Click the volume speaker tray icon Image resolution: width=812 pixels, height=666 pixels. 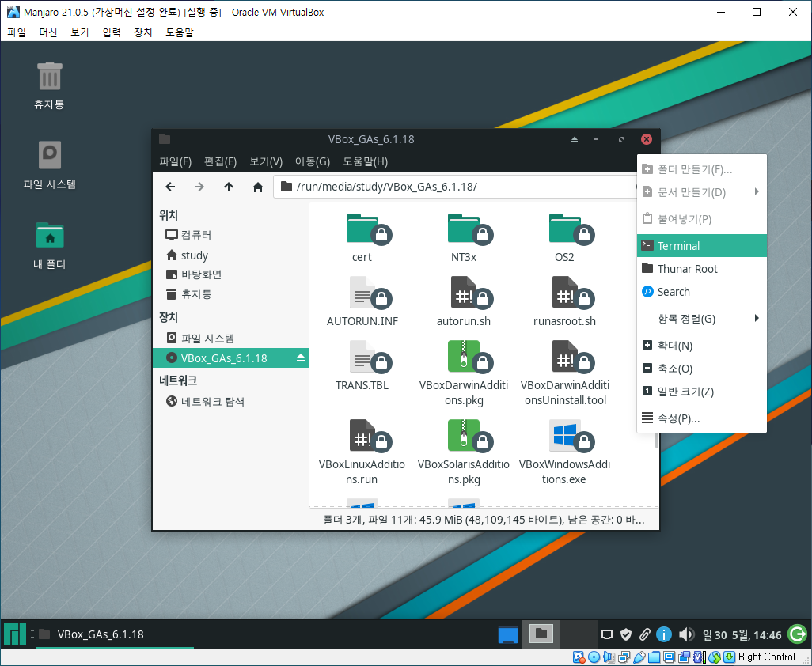tap(686, 634)
